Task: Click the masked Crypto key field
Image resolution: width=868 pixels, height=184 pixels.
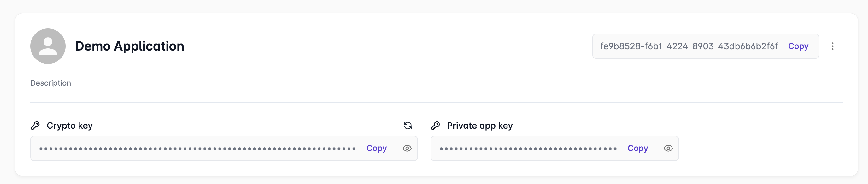Action: pos(197,149)
